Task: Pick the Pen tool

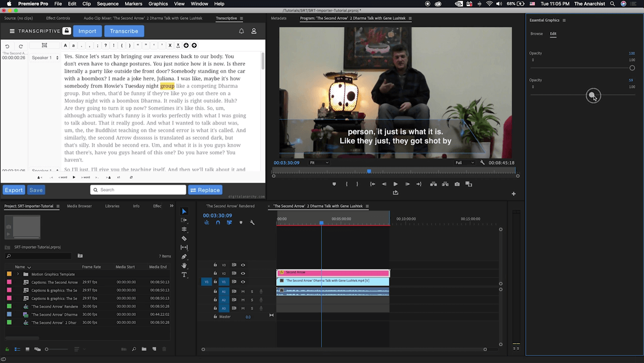Action: [184, 257]
